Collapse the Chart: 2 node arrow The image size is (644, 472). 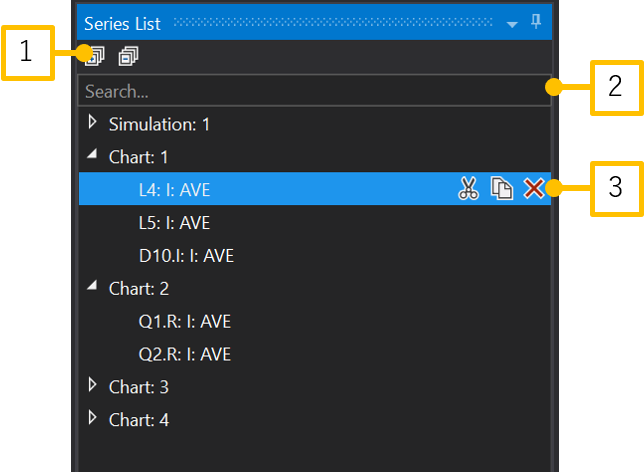tap(93, 288)
